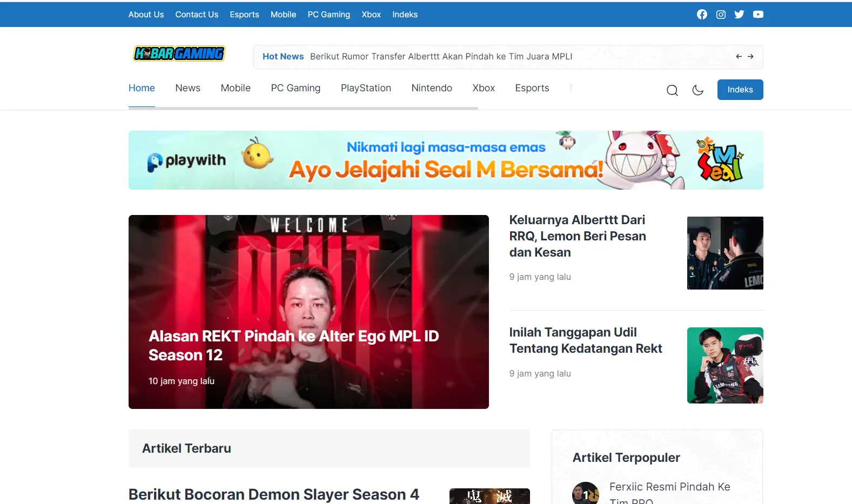Click thumbnail of Alberttt RRQ Lemon article
Screen dimensions: 852x504
(x=725, y=253)
